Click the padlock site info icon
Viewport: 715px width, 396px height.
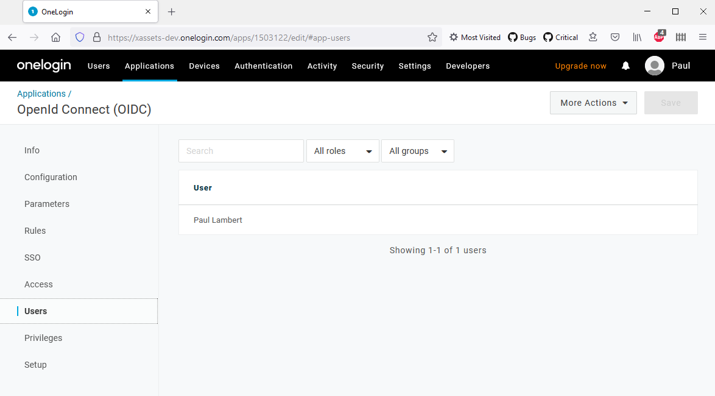coord(97,37)
